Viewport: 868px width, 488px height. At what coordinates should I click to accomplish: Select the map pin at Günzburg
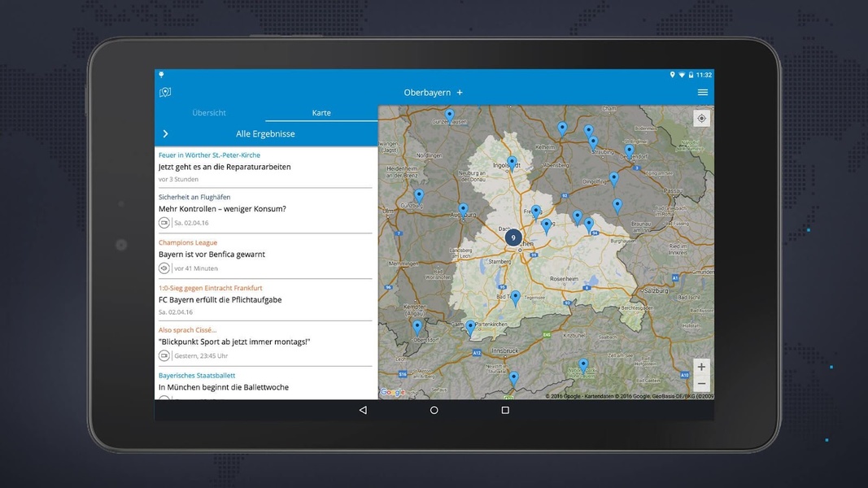[x=419, y=196]
